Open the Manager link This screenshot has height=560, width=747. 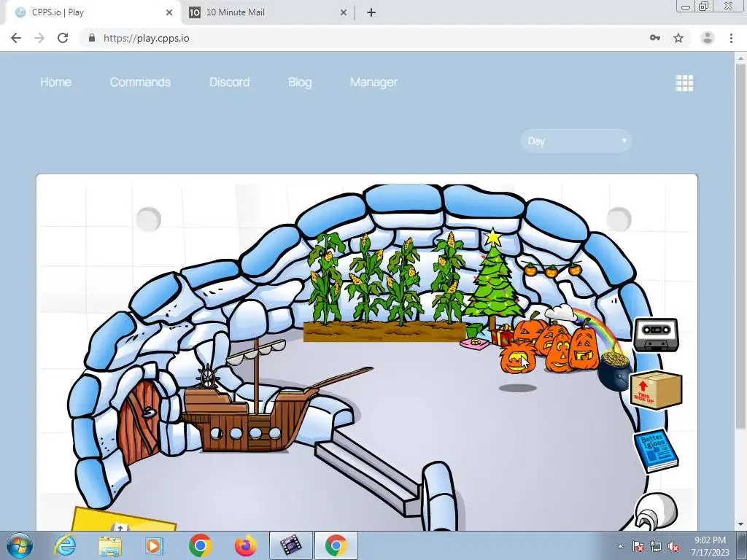point(374,82)
